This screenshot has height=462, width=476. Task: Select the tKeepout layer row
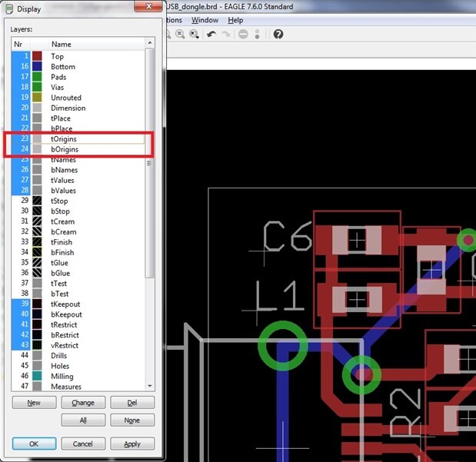point(78,304)
